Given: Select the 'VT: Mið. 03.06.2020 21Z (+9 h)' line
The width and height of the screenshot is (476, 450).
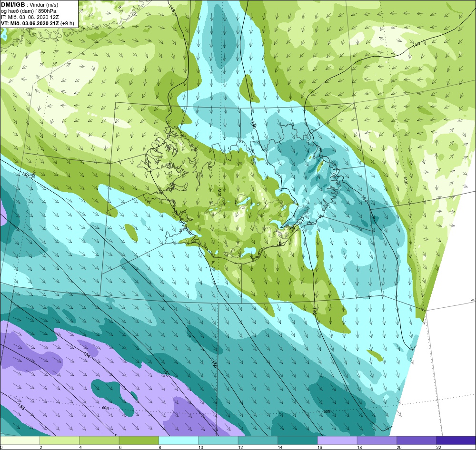Looking at the screenshot, I should click(x=38, y=23).
